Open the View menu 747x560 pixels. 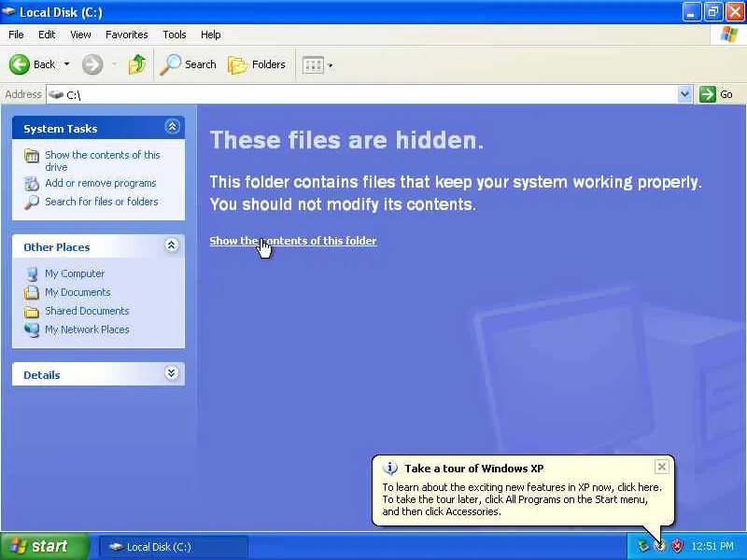80,35
